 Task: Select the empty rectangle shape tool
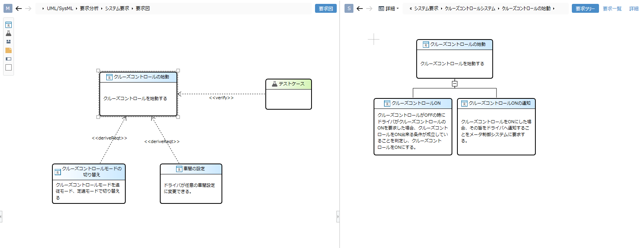click(x=9, y=67)
